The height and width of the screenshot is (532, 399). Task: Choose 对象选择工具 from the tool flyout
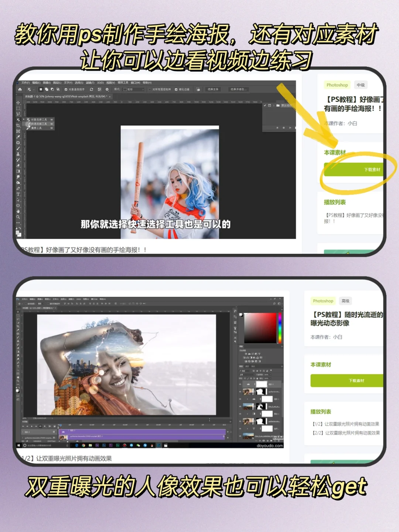[x=39, y=120]
